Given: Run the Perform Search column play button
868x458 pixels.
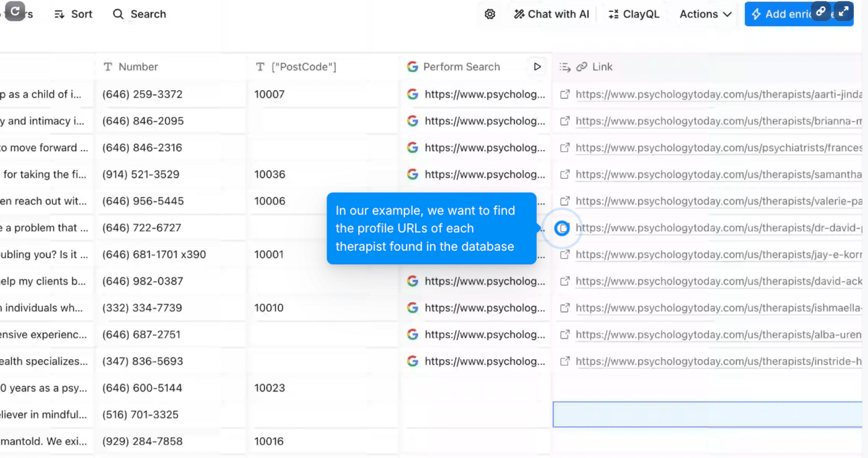Looking at the screenshot, I should click(537, 67).
